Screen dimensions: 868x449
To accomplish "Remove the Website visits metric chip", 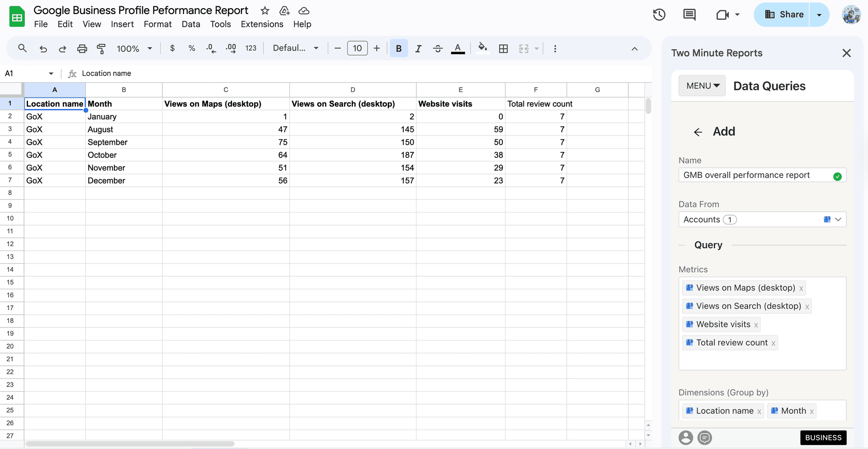I will [756, 324].
